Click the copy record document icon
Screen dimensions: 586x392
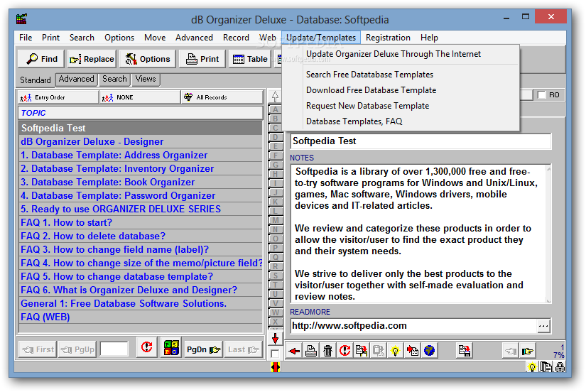tap(362, 351)
